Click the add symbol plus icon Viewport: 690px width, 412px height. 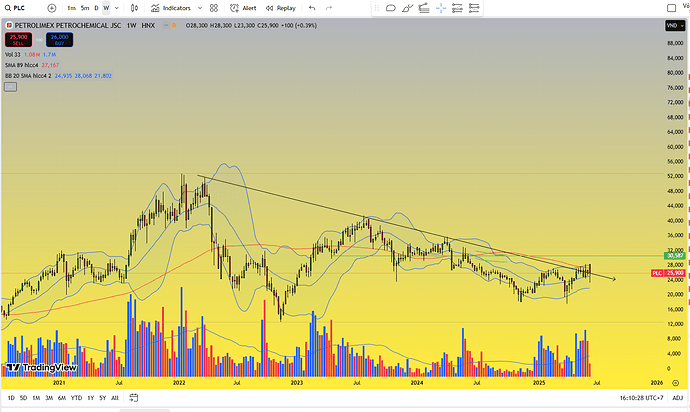pyautogui.click(x=52, y=8)
